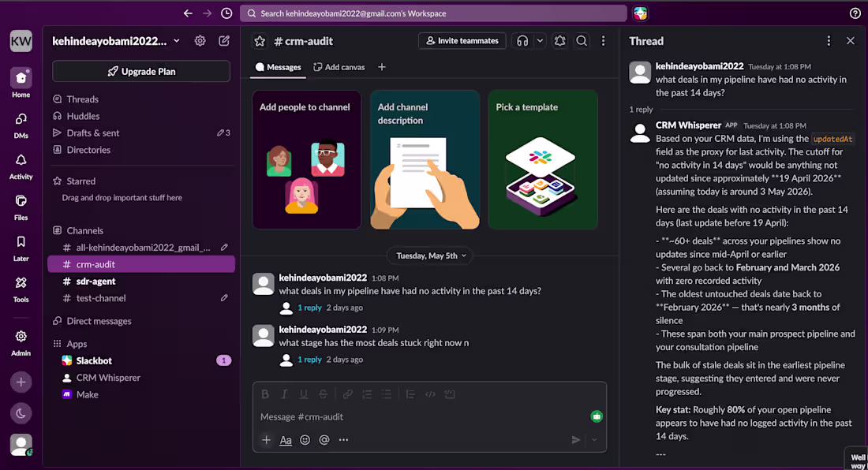
Task: Open the history clock icon
Action: [x=226, y=13]
